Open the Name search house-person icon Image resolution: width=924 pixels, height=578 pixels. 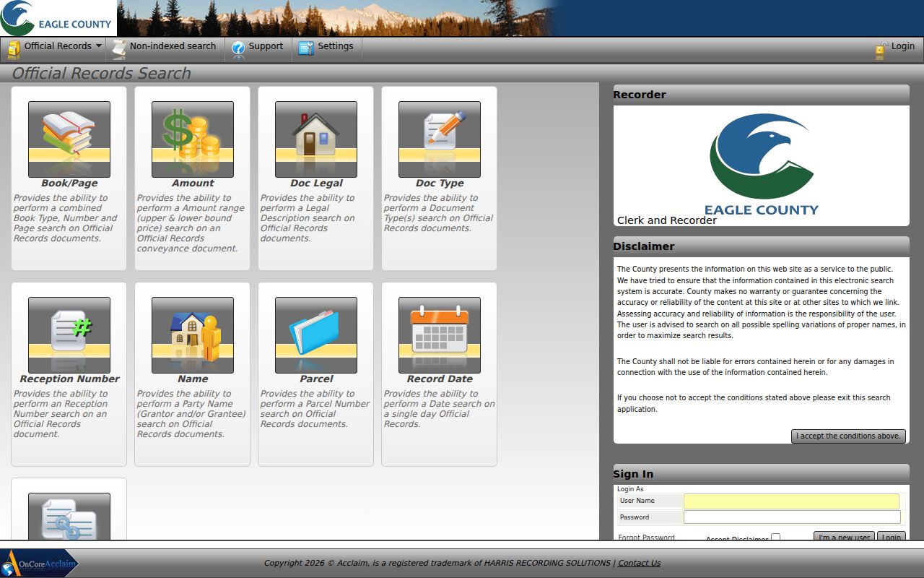pos(193,335)
